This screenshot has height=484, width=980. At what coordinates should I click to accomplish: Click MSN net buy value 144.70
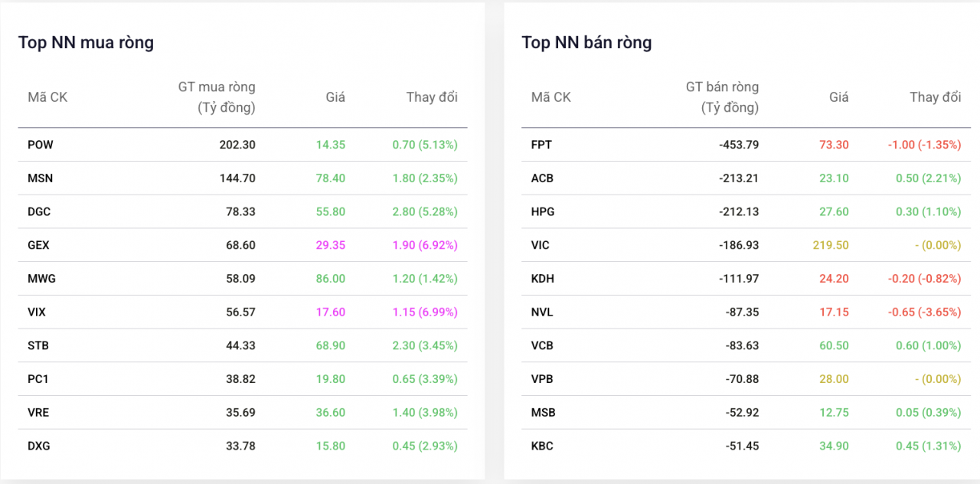point(237,178)
